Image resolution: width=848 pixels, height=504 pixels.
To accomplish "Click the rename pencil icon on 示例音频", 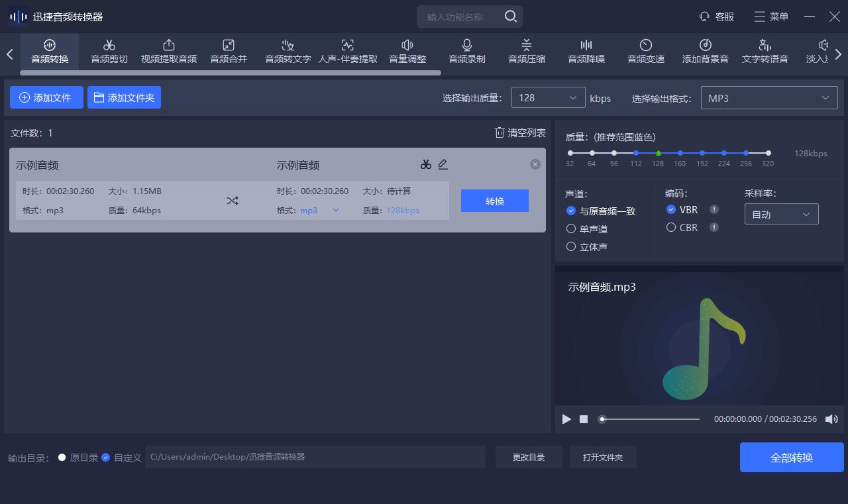I will (x=443, y=164).
